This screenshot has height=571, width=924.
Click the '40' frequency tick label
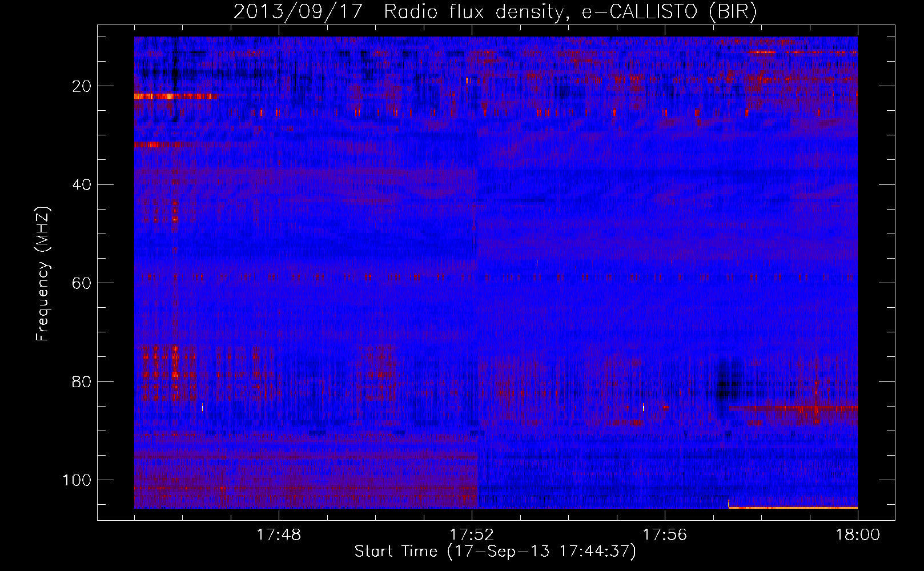(x=82, y=185)
